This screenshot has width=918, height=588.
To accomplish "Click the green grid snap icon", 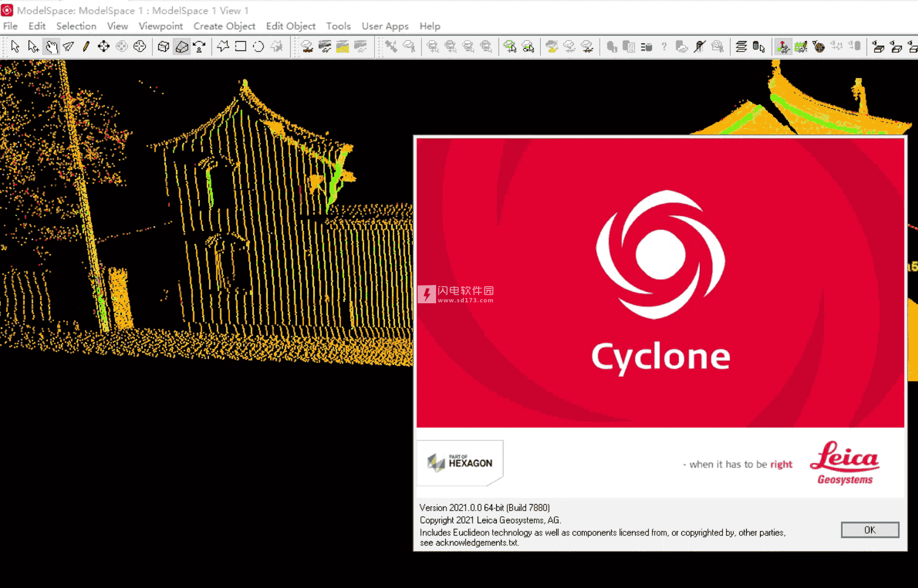I will point(801,47).
